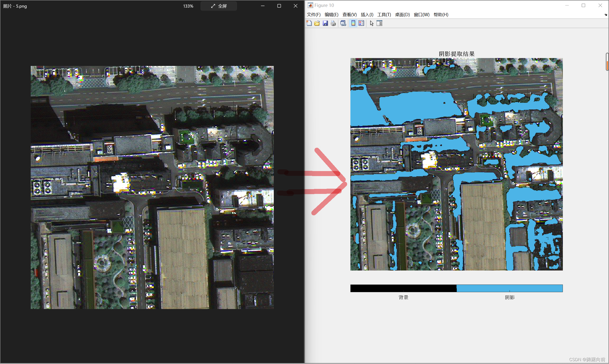Click the Link Plot icon
The image size is (609, 364).
(343, 23)
